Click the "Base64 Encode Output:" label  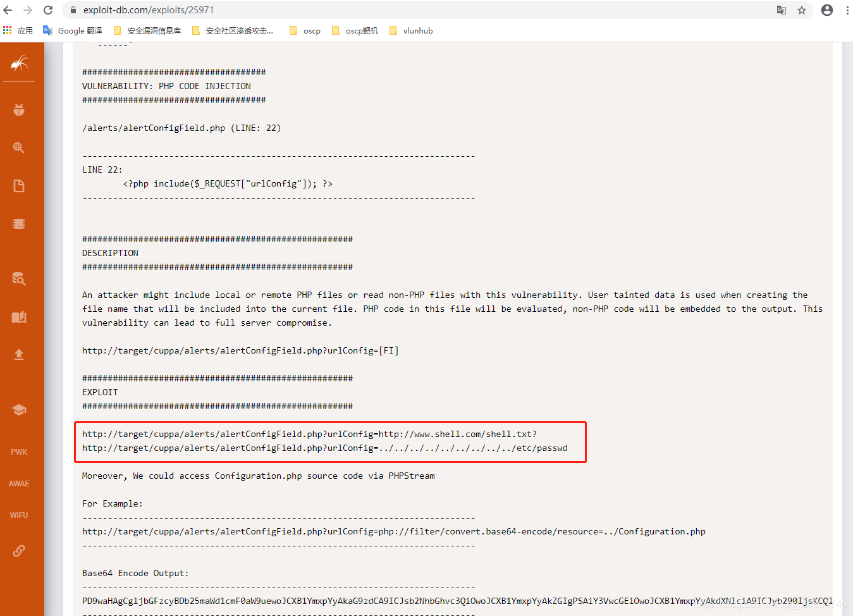click(135, 573)
